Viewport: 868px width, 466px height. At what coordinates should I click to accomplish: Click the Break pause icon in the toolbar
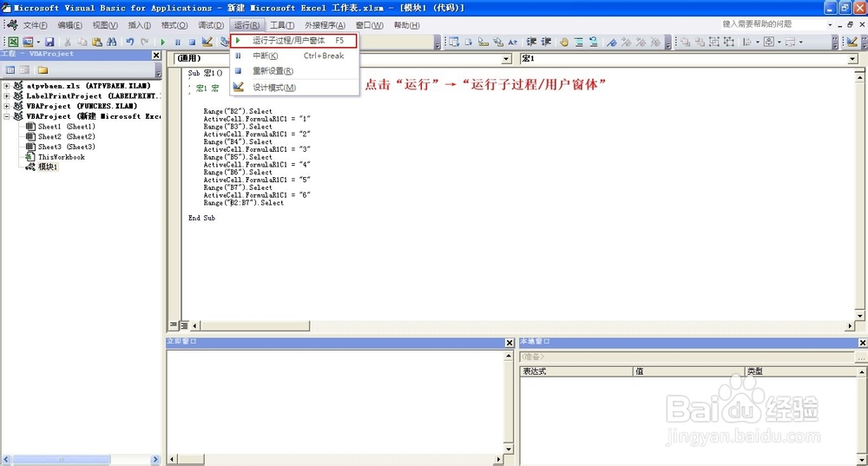click(177, 42)
